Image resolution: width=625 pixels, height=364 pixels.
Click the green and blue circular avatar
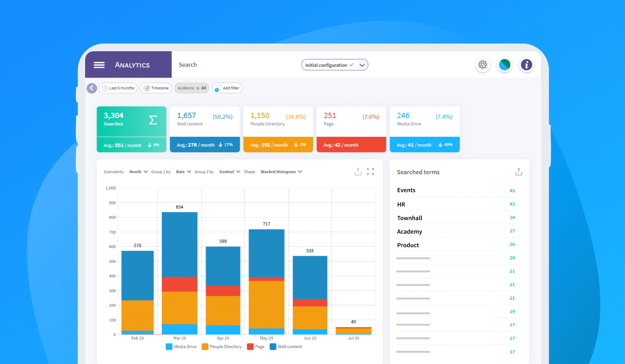(505, 65)
